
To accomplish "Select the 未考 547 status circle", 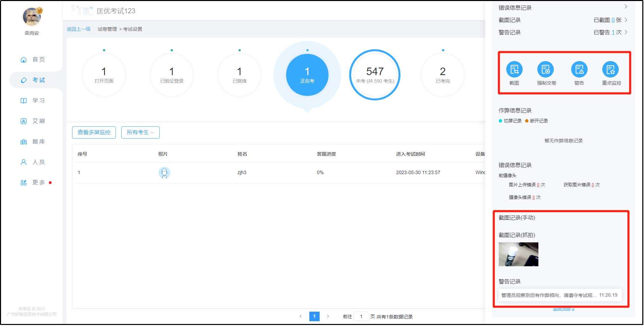I will 375,75.
